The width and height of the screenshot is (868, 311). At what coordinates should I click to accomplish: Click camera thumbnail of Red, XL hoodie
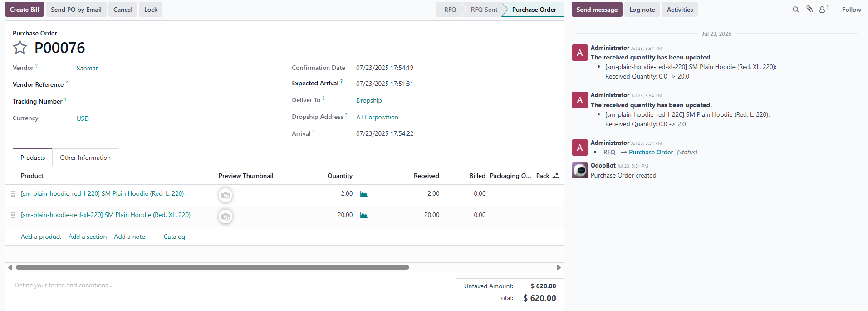coord(226,217)
